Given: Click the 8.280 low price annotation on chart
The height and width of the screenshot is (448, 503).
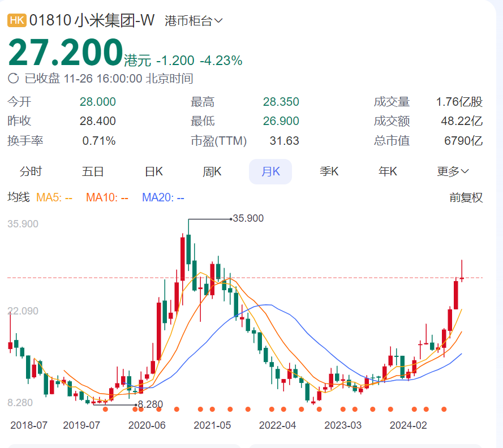Looking at the screenshot, I should point(150,404).
